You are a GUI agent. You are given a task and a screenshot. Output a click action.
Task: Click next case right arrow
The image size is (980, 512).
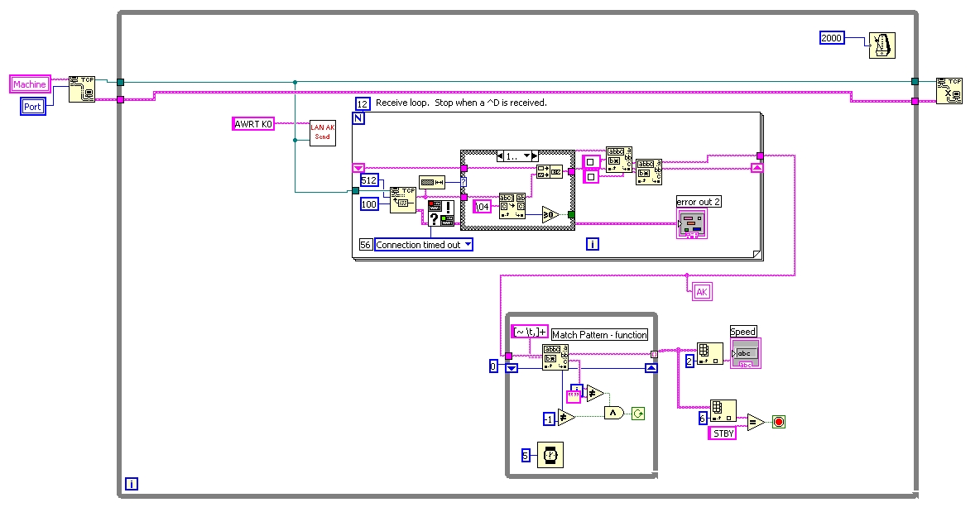pos(535,156)
